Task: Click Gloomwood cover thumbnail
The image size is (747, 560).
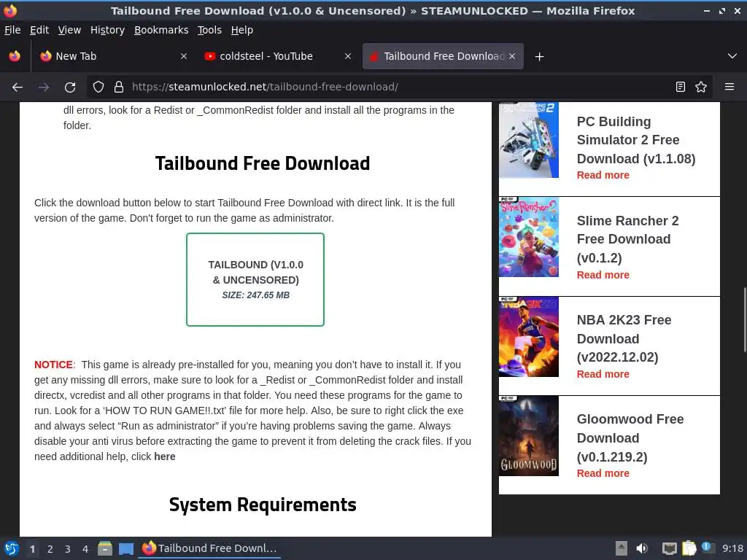Action: (x=529, y=436)
